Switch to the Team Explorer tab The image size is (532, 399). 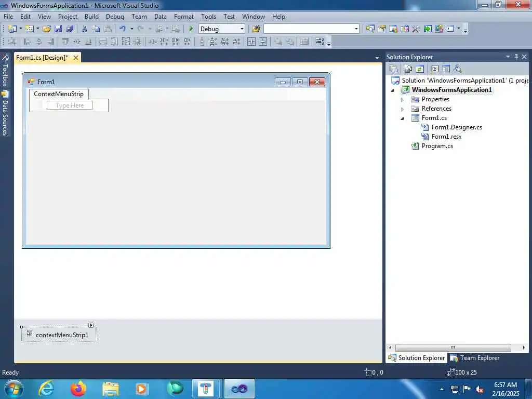[475, 358]
